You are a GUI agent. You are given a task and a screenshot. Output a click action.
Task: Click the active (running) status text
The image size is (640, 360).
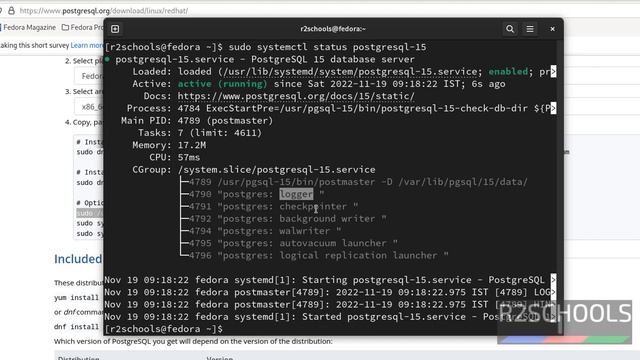click(222, 84)
